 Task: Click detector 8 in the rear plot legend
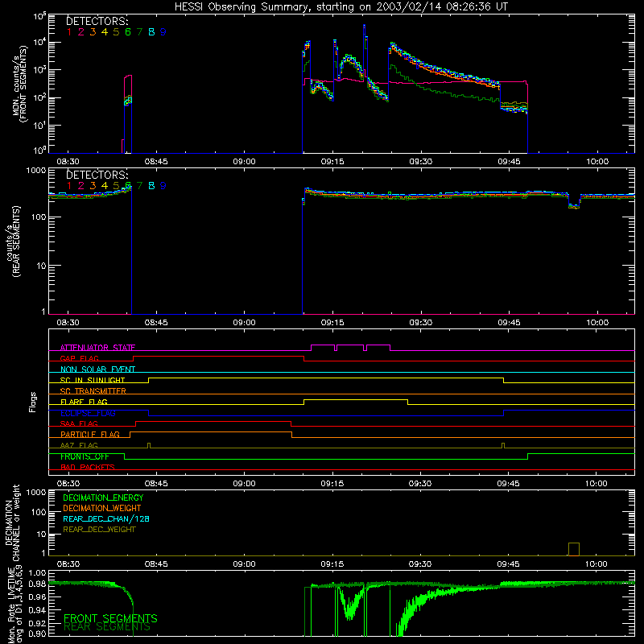coord(151,186)
